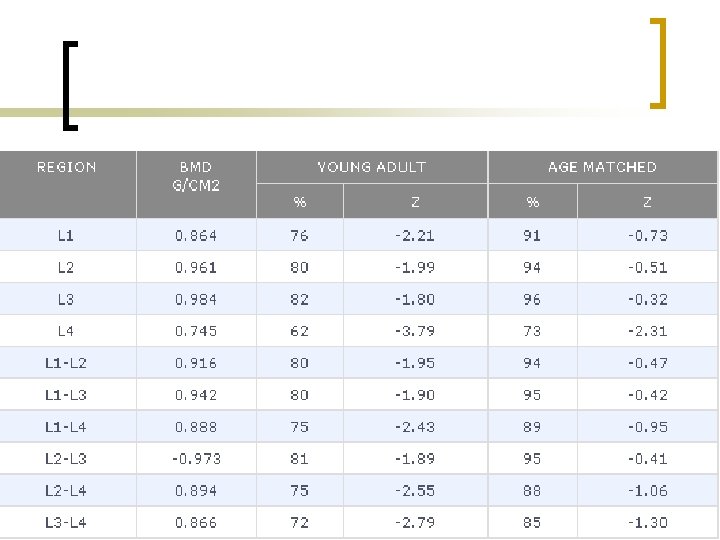Click the age matched percentage 73
Image resolution: width=720 pixels, height=540 pixels.
[x=532, y=331]
